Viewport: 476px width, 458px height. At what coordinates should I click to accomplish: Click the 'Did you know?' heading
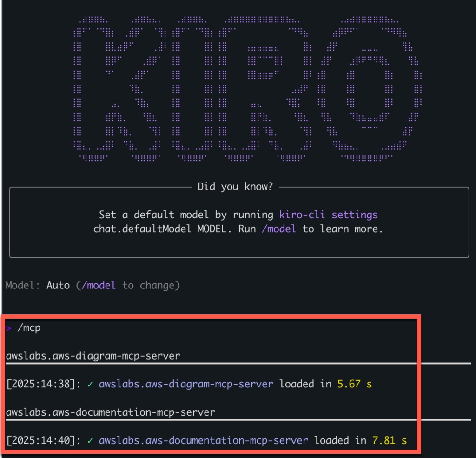tap(235, 187)
